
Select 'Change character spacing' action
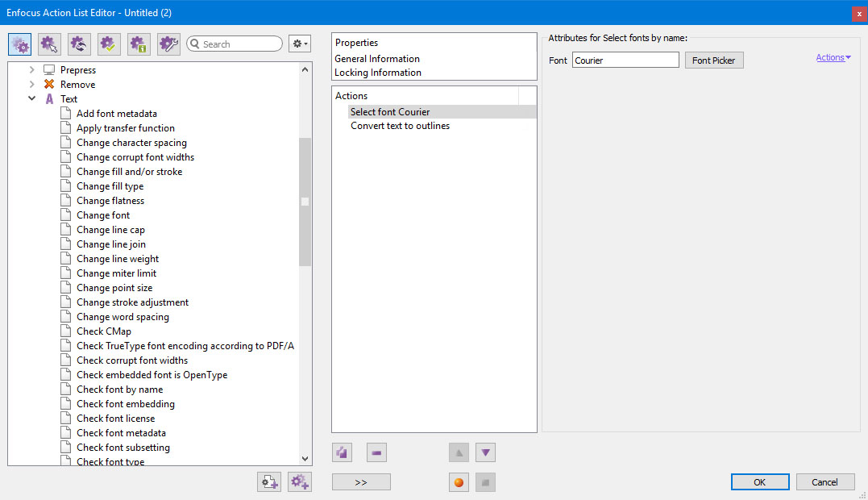pos(131,142)
